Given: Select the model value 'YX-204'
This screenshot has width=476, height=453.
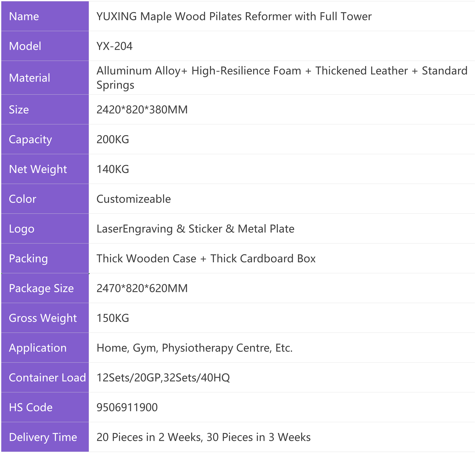Looking at the screenshot, I should coord(115,46).
